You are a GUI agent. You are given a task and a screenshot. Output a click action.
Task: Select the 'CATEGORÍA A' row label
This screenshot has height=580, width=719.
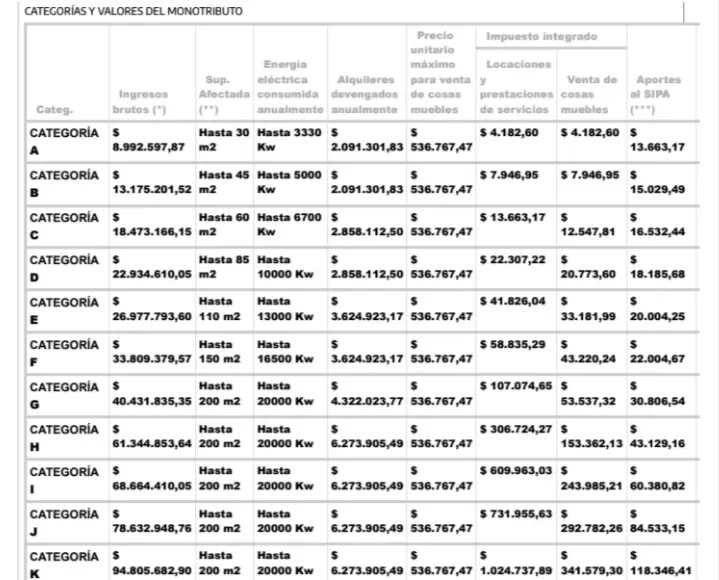coord(64,141)
